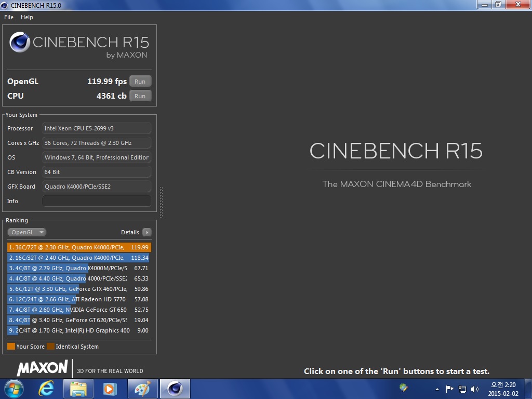Click the OS field showing Windows 7
Image resolution: width=532 pixels, height=399 pixels.
pyautogui.click(x=96, y=157)
